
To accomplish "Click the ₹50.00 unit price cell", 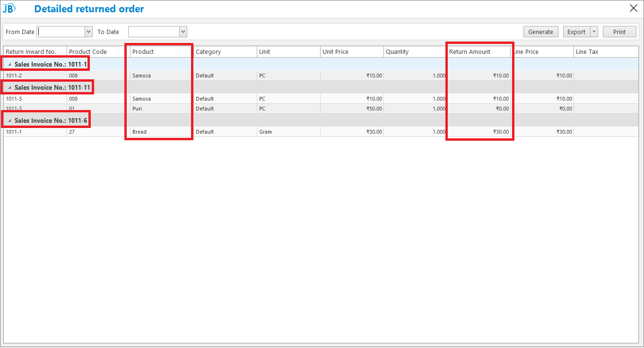I will coord(352,109).
